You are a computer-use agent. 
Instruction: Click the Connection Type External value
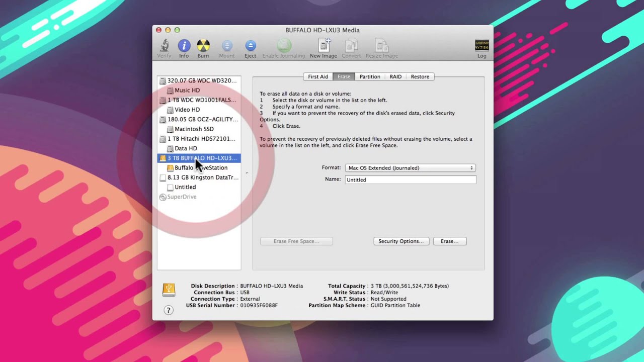[x=250, y=299]
